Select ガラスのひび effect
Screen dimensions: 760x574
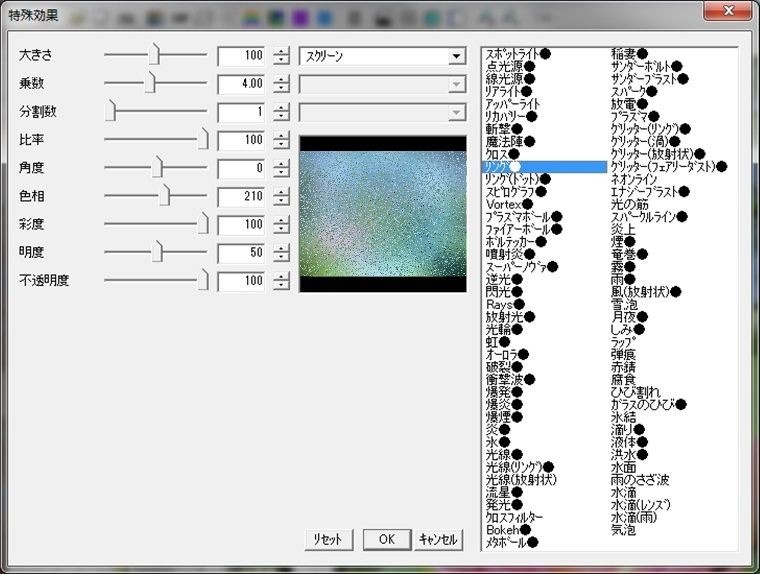pos(648,405)
